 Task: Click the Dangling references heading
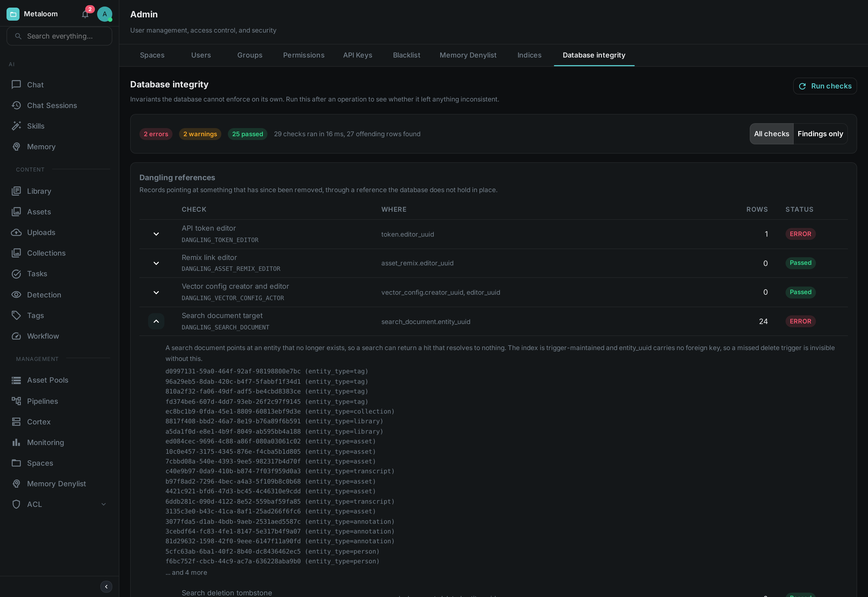click(177, 178)
